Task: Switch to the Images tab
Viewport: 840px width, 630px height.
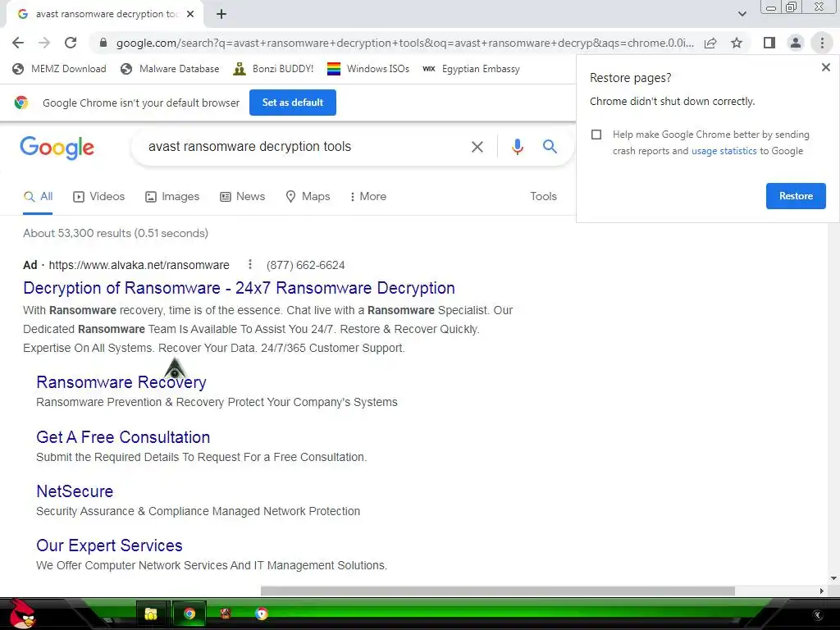Action: (172, 197)
